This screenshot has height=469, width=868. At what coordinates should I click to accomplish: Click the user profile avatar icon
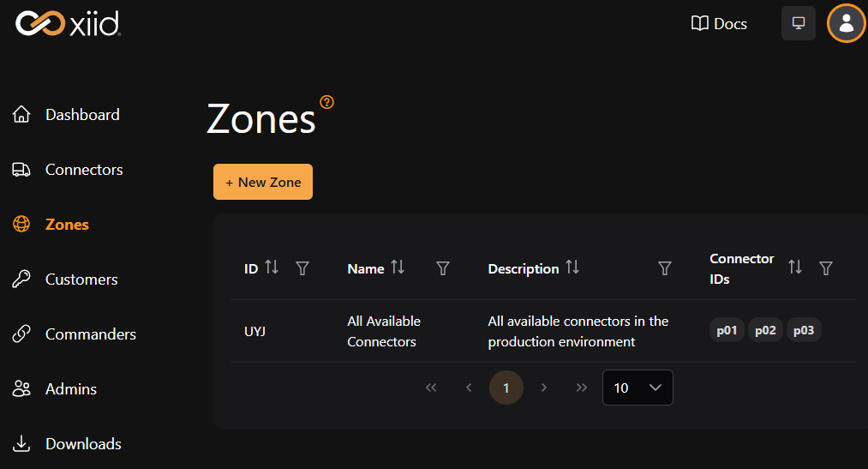(x=846, y=23)
